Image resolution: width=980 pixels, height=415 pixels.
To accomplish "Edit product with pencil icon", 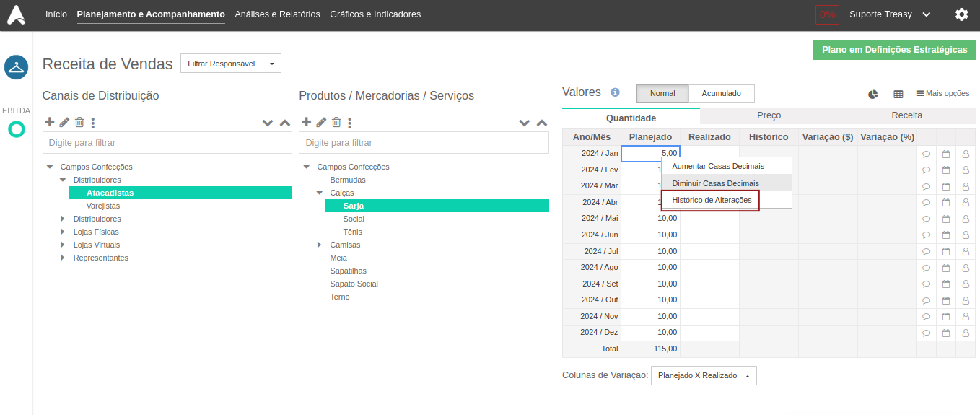I will click(321, 123).
